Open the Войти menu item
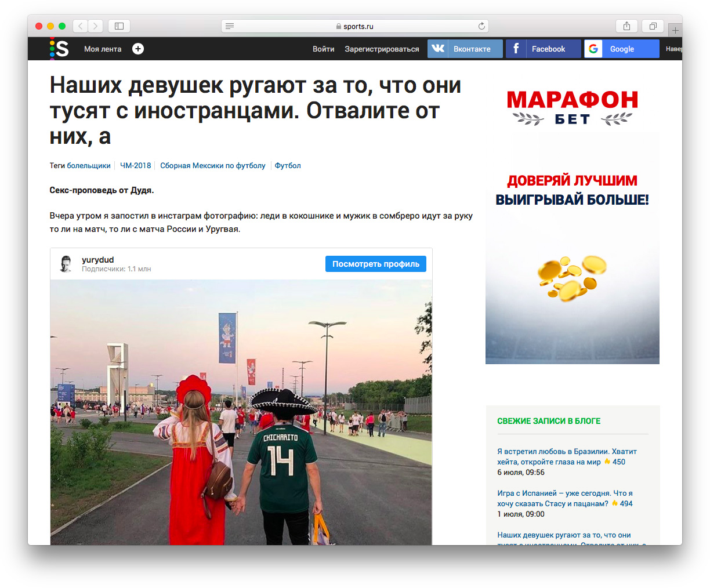 pyautogui.click(x=323, y=49)
